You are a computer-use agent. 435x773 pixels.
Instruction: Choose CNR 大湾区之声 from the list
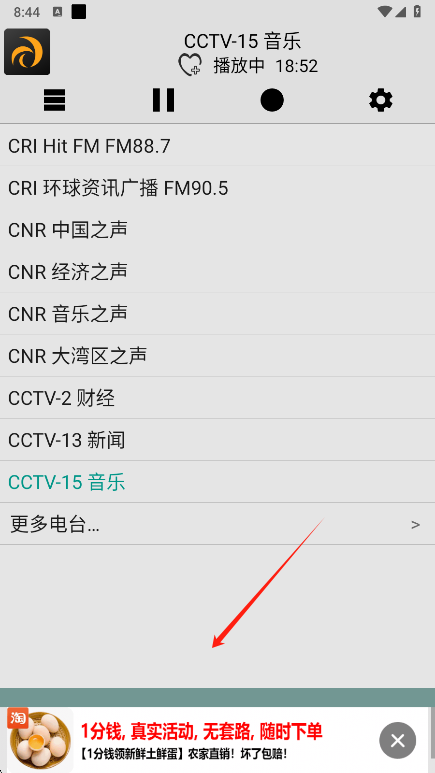coord(218,355)
